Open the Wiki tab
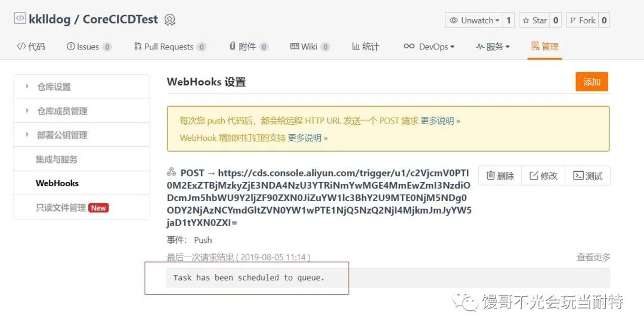644x330 pixels. coord(309,47)
